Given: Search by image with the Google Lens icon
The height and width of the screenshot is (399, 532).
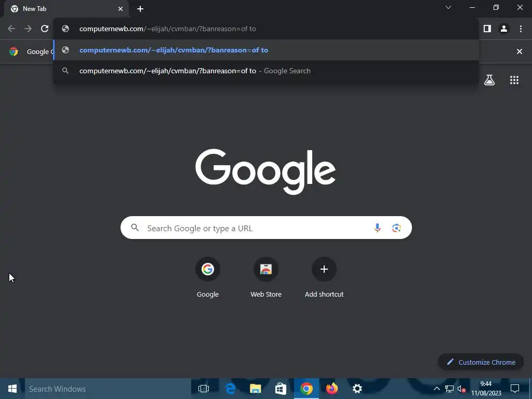Looking at the screenshot, I should pyautogui.click(x=396, y=228).
